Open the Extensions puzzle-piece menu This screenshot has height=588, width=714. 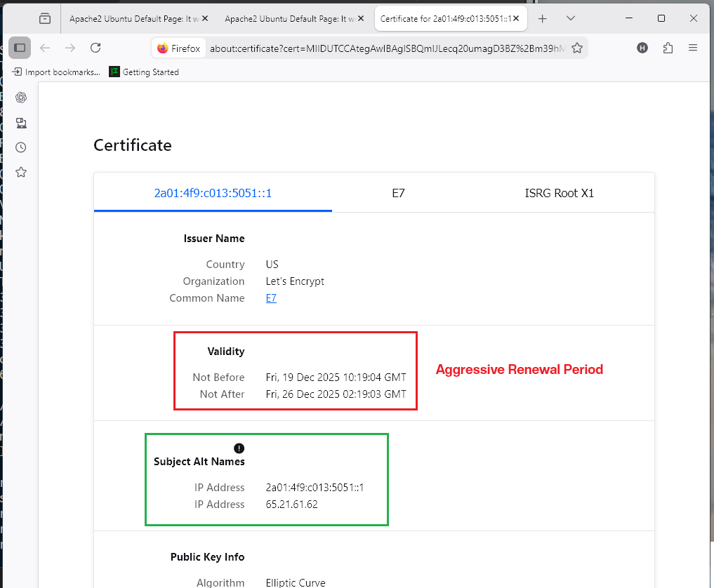(667, 48)
